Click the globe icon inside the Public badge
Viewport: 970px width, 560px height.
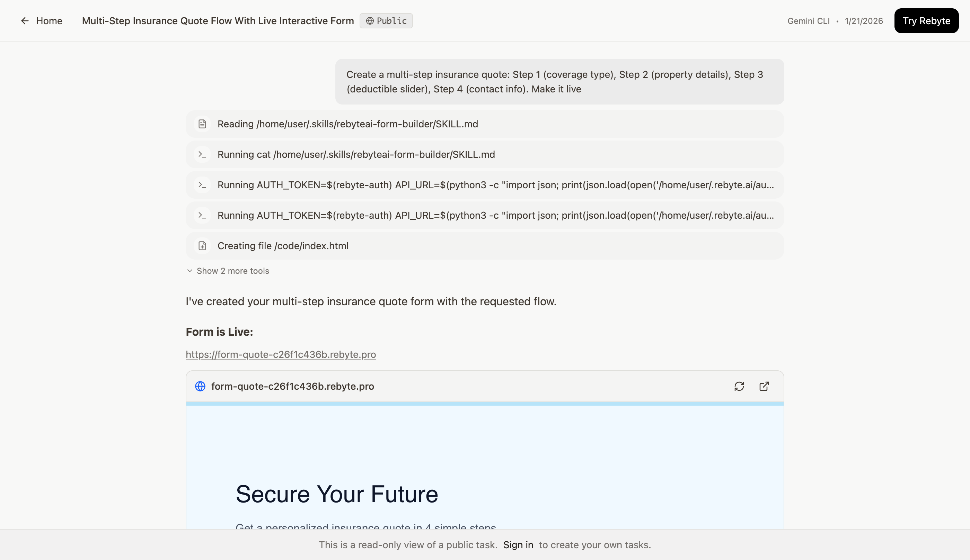(x=370, y=21)
